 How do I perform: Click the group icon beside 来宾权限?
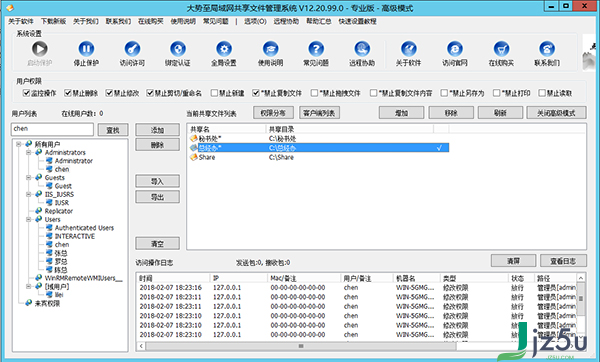tap(29, 303)
